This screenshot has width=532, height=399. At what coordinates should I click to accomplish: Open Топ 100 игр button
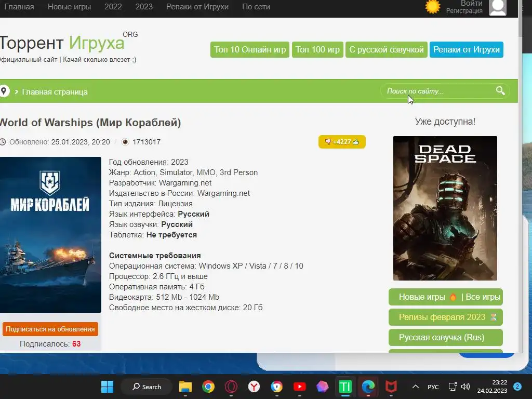[x=317, y=49]
